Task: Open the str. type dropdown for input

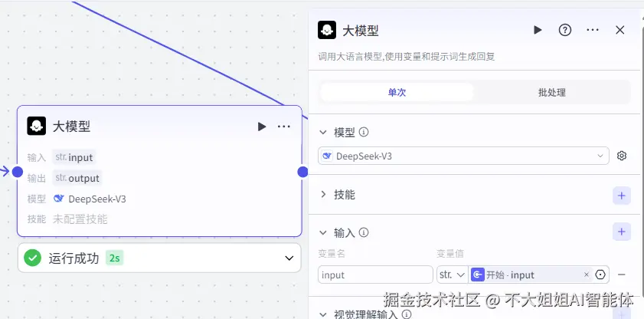Action: 453,275
